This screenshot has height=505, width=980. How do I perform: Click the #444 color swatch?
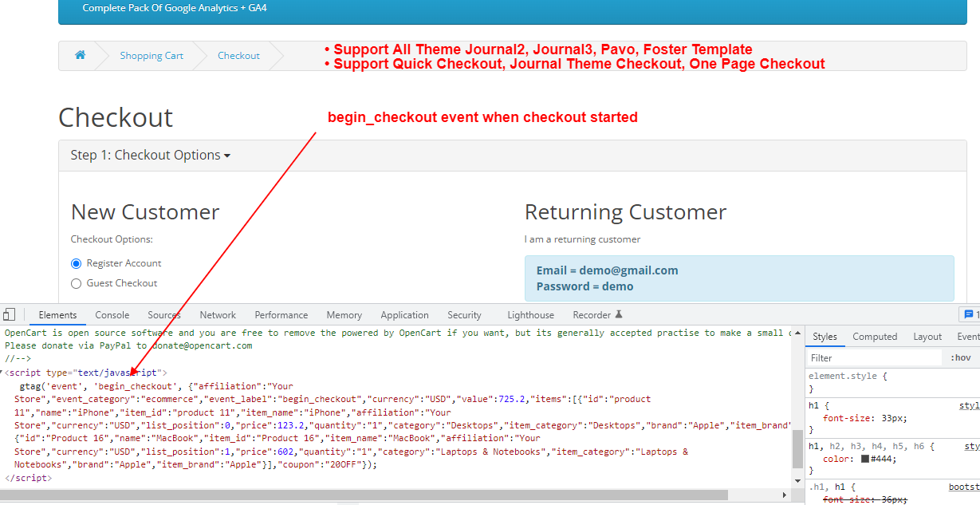click(x=865, y=459)
